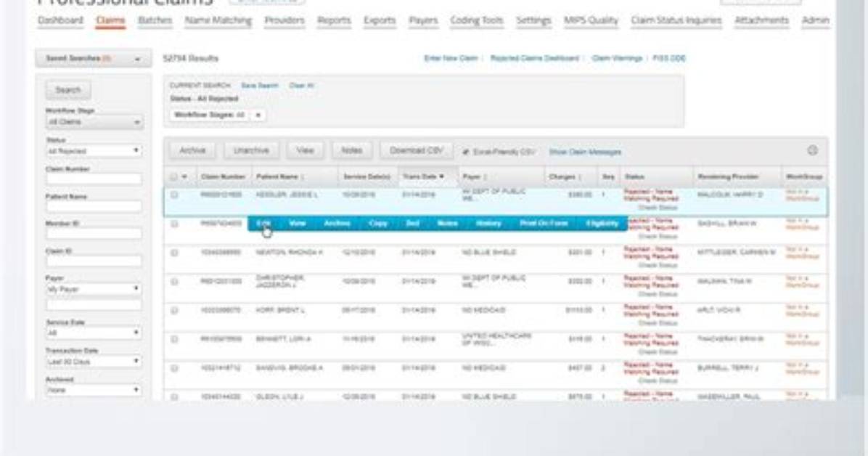This screenshot has width=868, height=456.
Task: Open the Providers tab
Action: click(284, 20)
